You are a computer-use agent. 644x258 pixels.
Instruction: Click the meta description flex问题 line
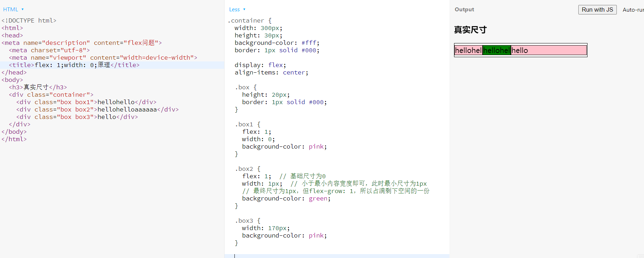pyautogui.click(x=82, y=43)
